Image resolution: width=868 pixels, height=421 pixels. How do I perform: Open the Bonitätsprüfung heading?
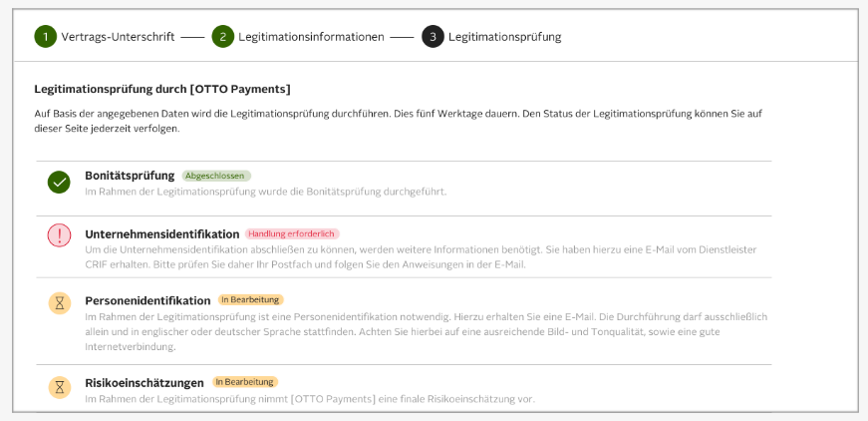coord(130,176)
